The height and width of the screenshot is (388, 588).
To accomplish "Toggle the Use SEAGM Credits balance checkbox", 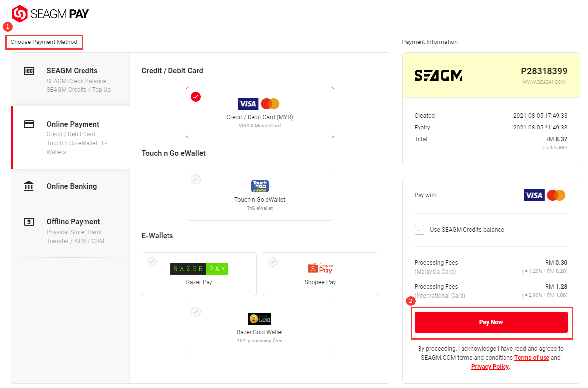I will point(419,230).
